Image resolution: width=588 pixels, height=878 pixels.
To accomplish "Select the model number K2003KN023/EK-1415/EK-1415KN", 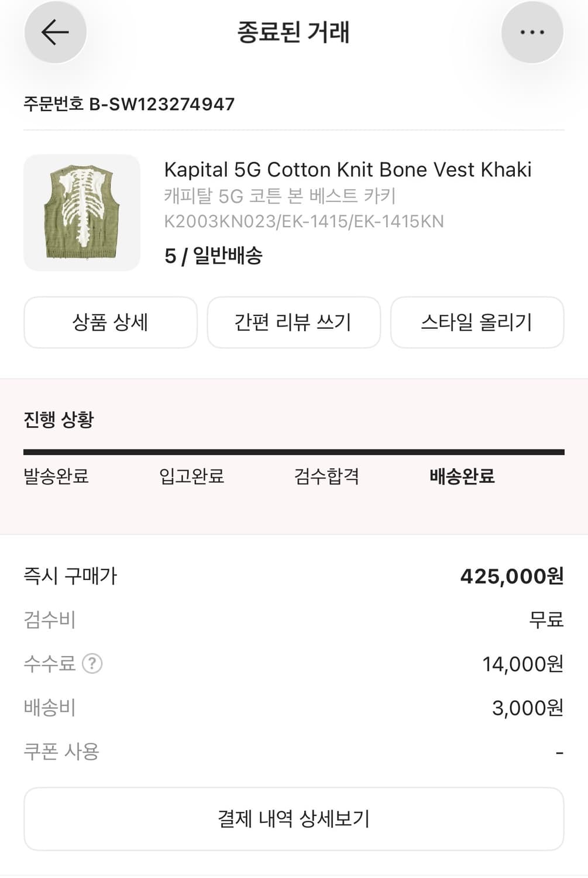I will (304, 221).
